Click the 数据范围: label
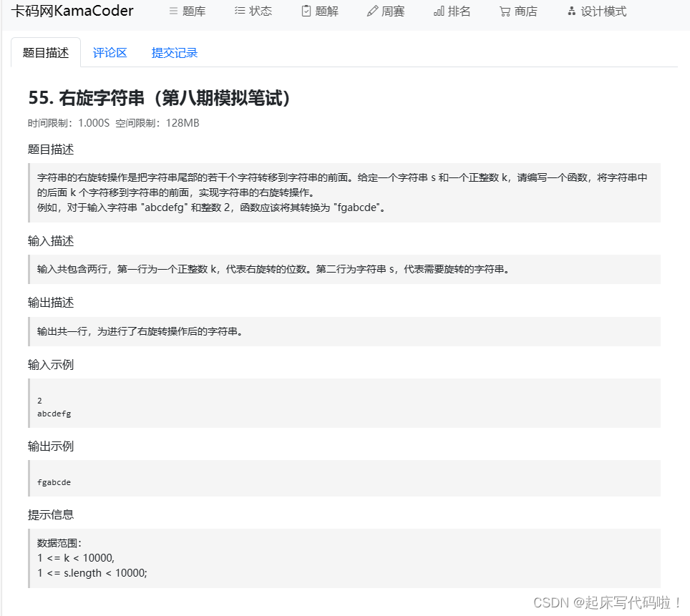690x616 pixels. 59,543
